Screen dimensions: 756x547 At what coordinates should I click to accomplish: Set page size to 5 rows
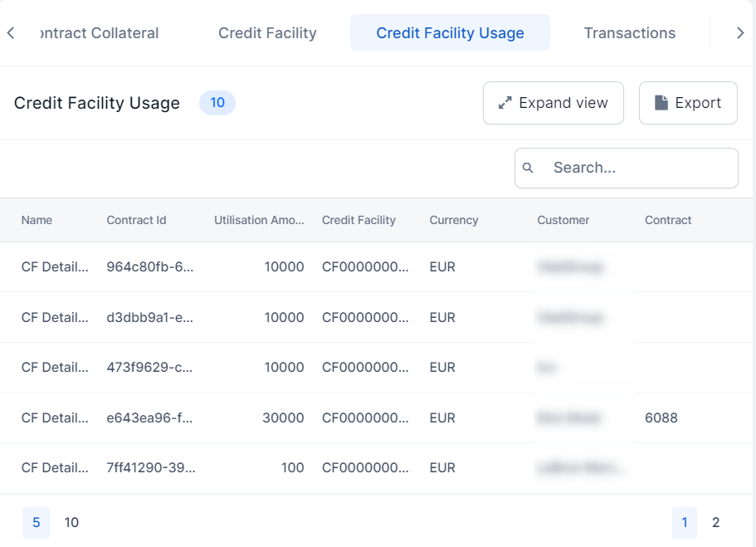[x=36, y=523]
